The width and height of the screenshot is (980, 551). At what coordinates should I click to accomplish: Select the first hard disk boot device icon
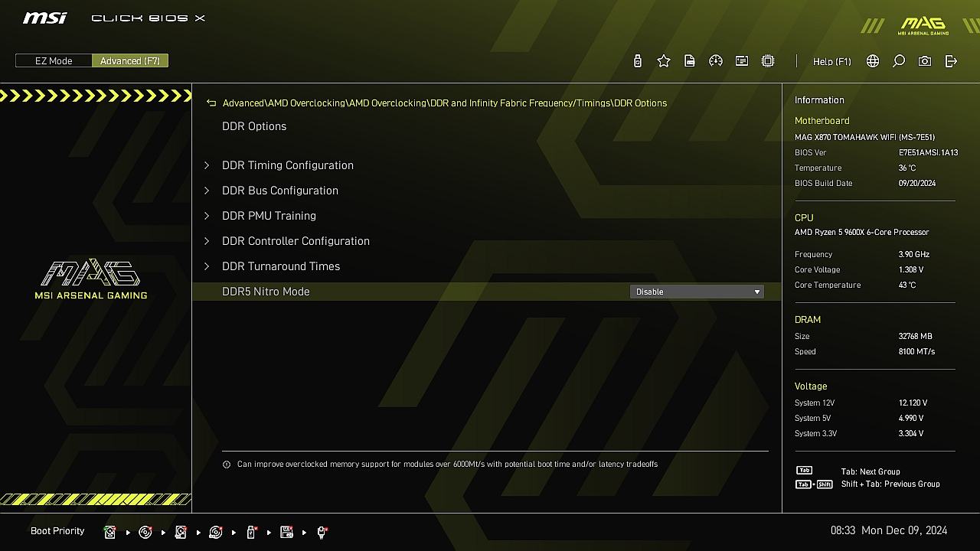(x=110, y=532)
